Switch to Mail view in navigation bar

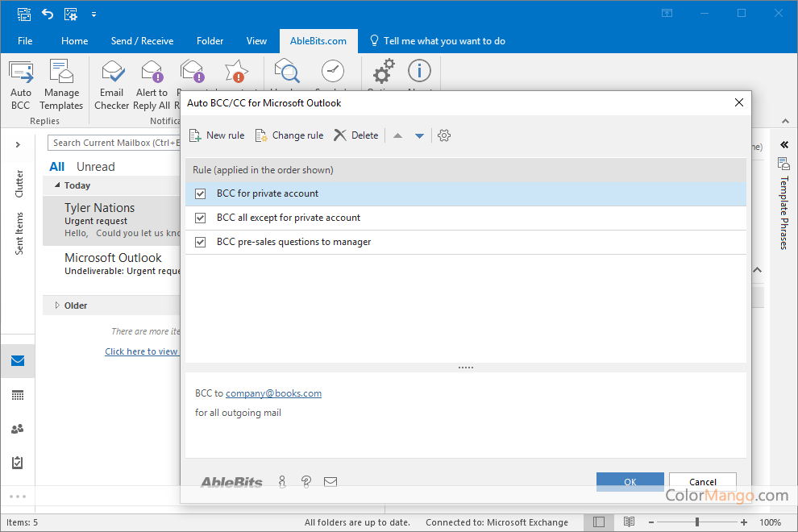(x=18, y=361)
